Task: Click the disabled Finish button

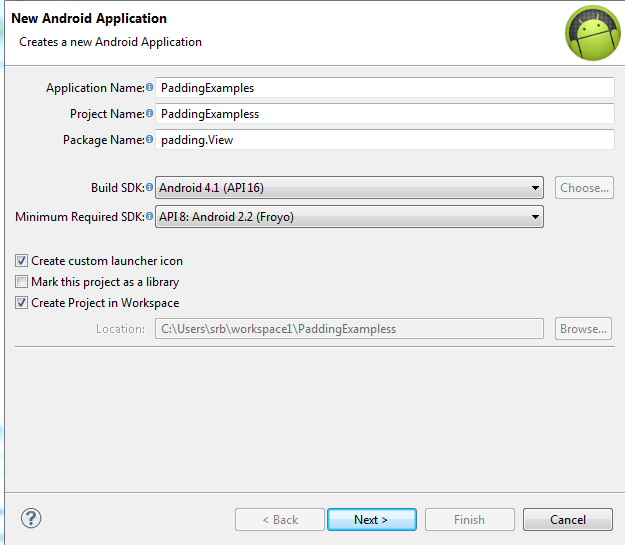Action: [x=470, y=519]
